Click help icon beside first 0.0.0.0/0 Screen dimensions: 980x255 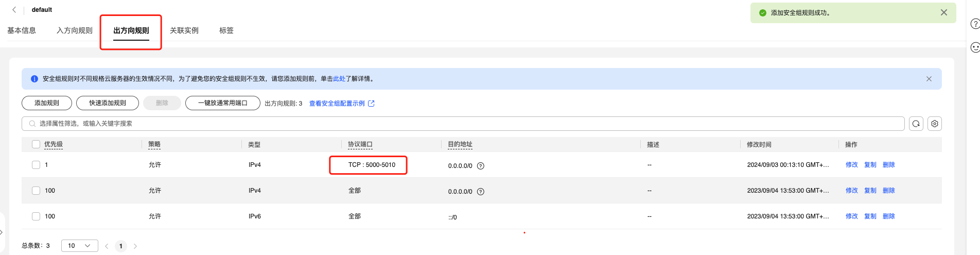click(480, 166)
